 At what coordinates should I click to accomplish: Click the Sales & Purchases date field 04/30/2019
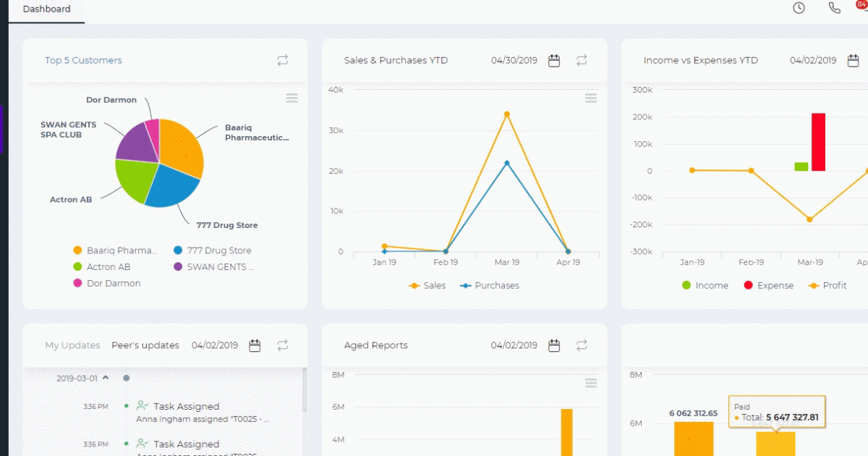(514, 61)
